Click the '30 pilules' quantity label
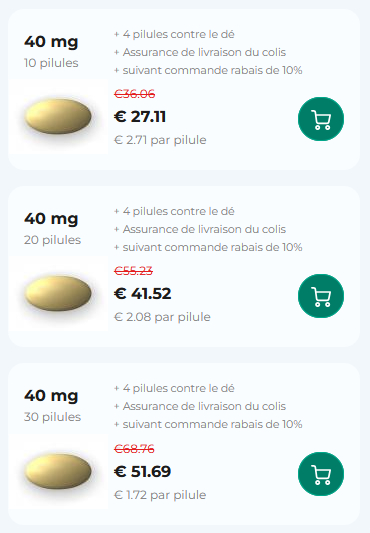Viewport: 370px width, 533px height. tap(52, 417)
